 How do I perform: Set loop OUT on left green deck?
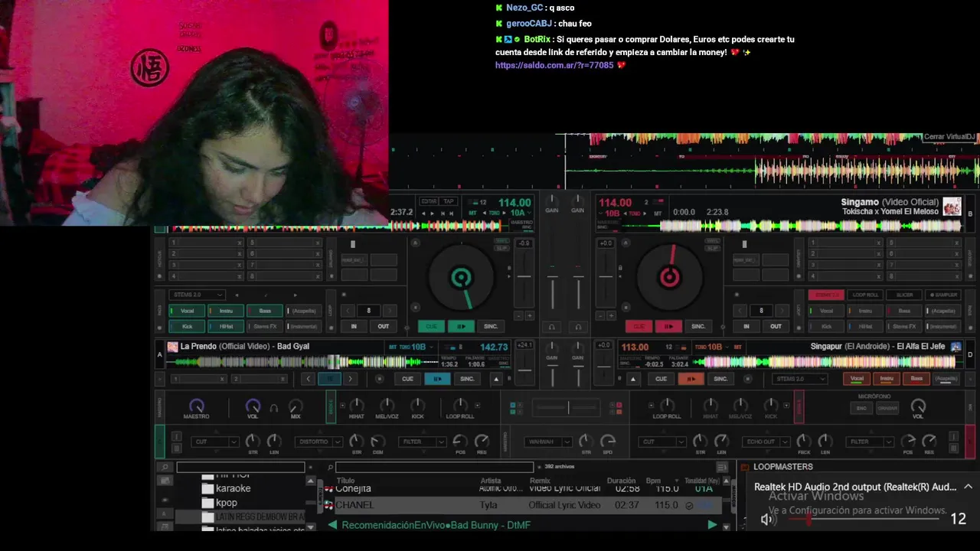(384, 326)
